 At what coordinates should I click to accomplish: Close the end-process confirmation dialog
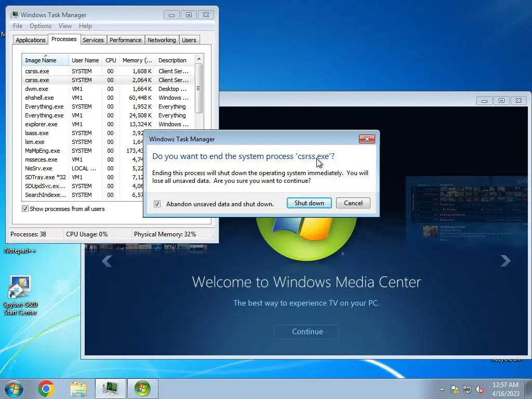(367, 139)
